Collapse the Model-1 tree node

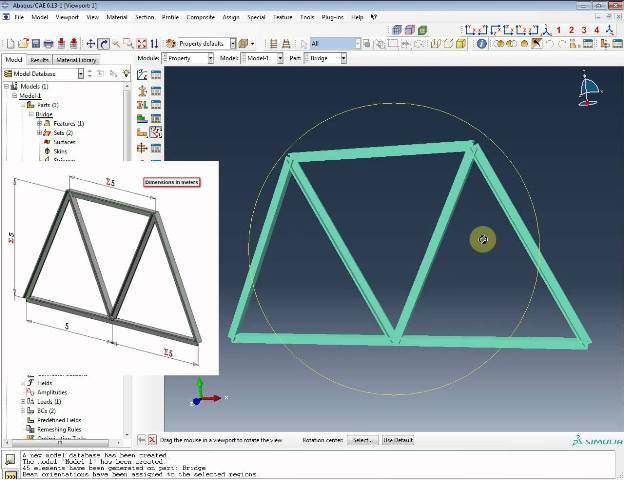(14, 96)
